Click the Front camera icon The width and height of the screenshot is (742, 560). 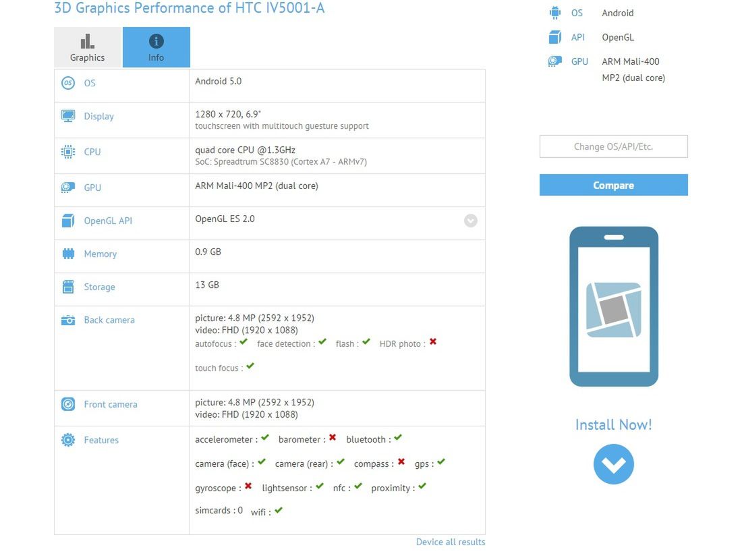(x=68, y=404)
